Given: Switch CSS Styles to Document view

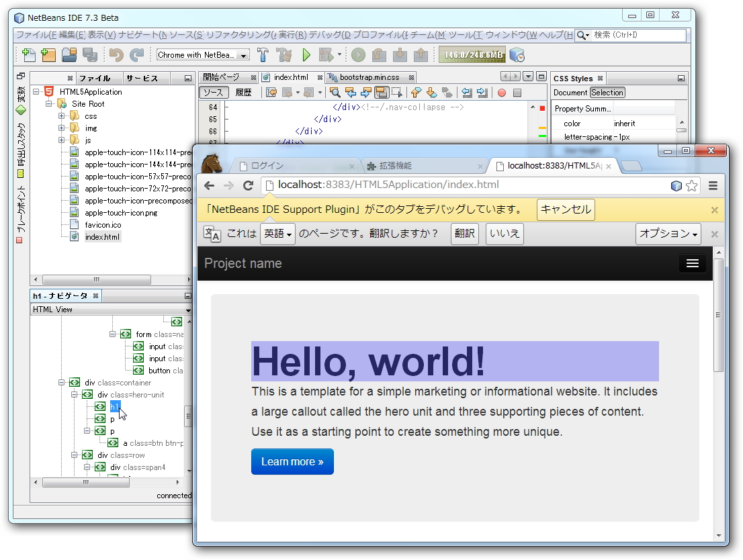Looking at the screenshot, I should (570, 93).
